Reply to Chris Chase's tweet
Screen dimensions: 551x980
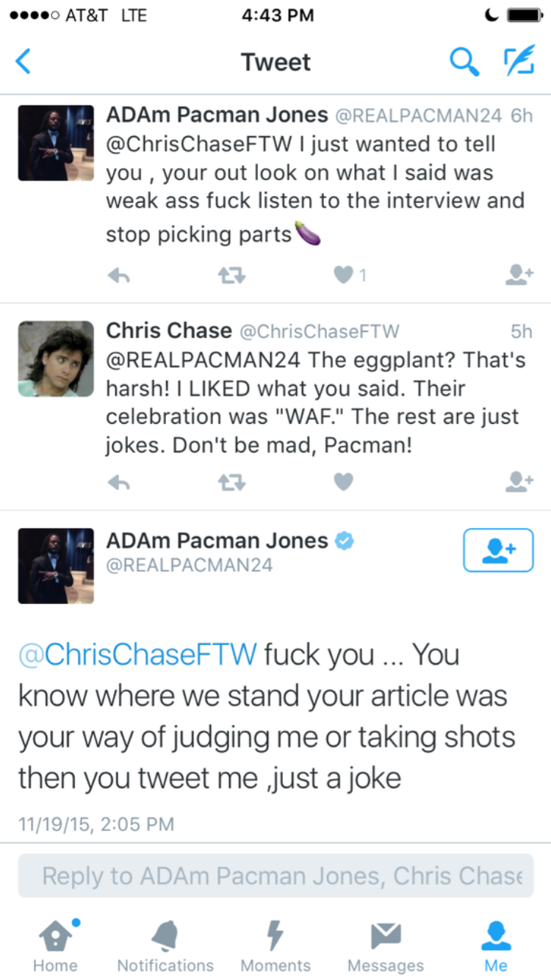point(118,482)
